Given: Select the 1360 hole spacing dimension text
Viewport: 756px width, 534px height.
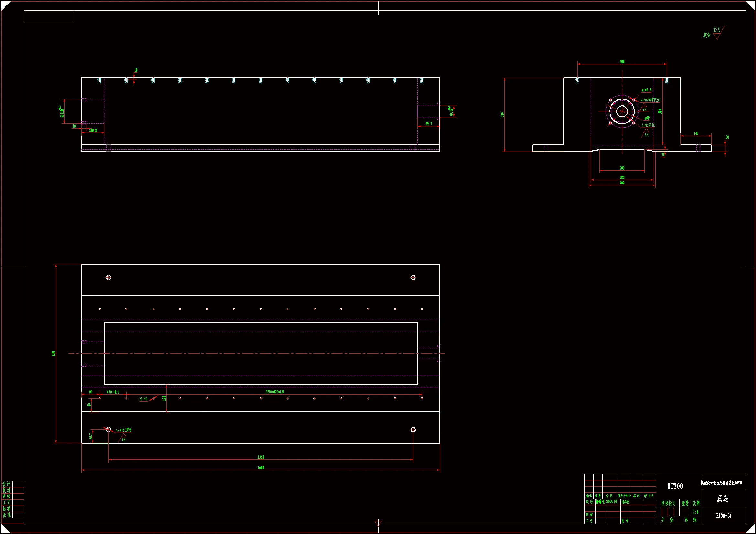Looking at the screenshot, I should pos(260,457).
